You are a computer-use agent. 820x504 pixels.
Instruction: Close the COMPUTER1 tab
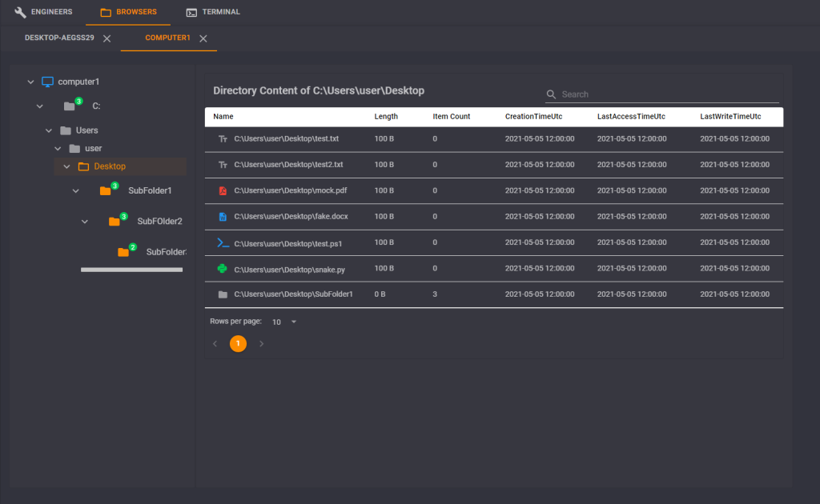[x=203, y=38]
